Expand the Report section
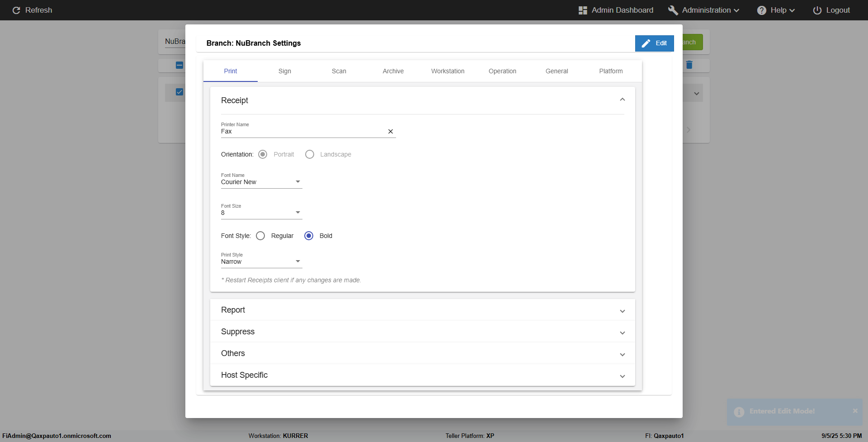Screen dimensions: 868x442 pyautogui.click(x=422, y=310)
